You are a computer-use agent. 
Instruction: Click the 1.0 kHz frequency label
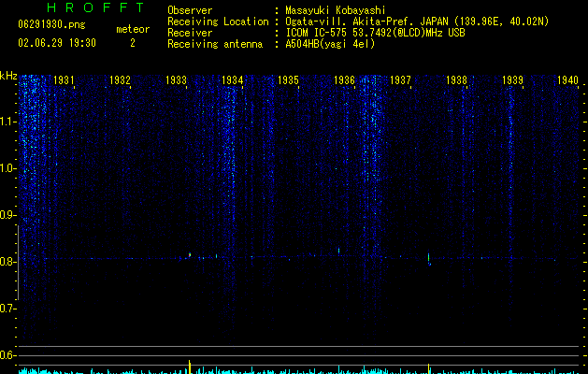(7, 168)
